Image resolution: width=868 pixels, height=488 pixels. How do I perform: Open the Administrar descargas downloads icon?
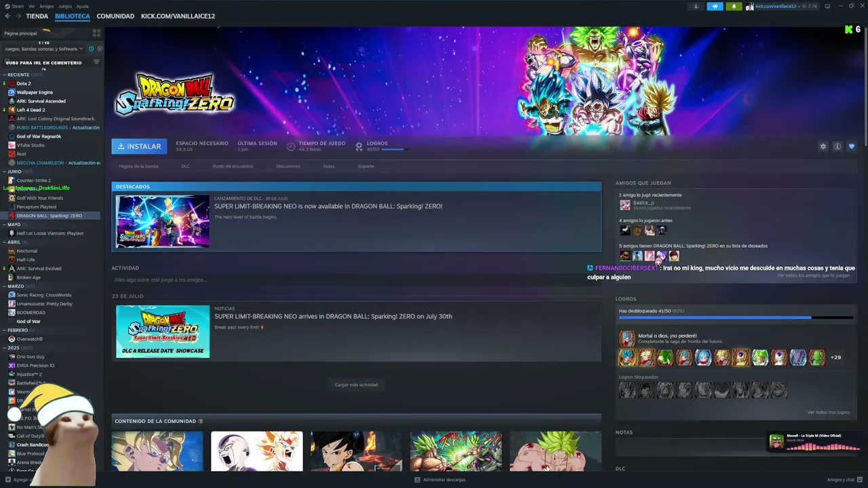(418, 480)
